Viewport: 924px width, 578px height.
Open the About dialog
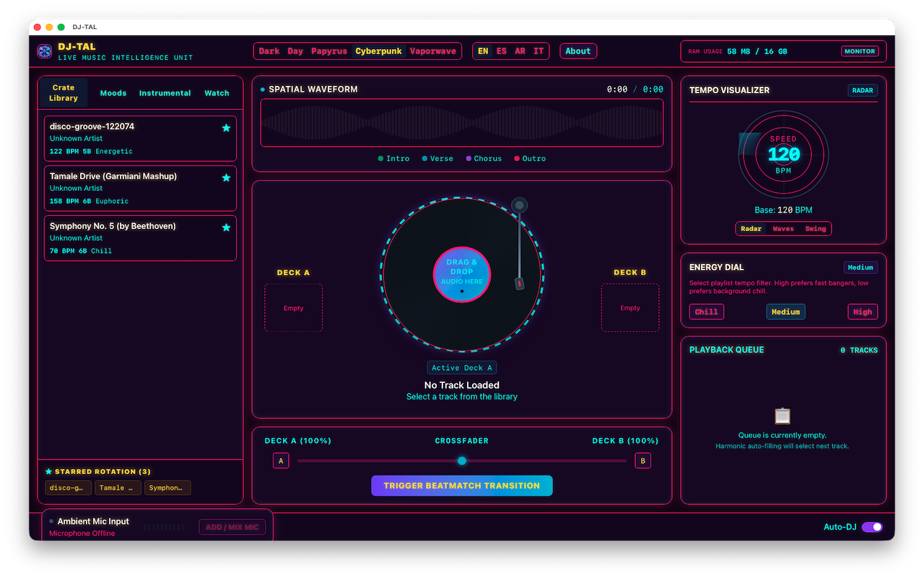point(578,51)
